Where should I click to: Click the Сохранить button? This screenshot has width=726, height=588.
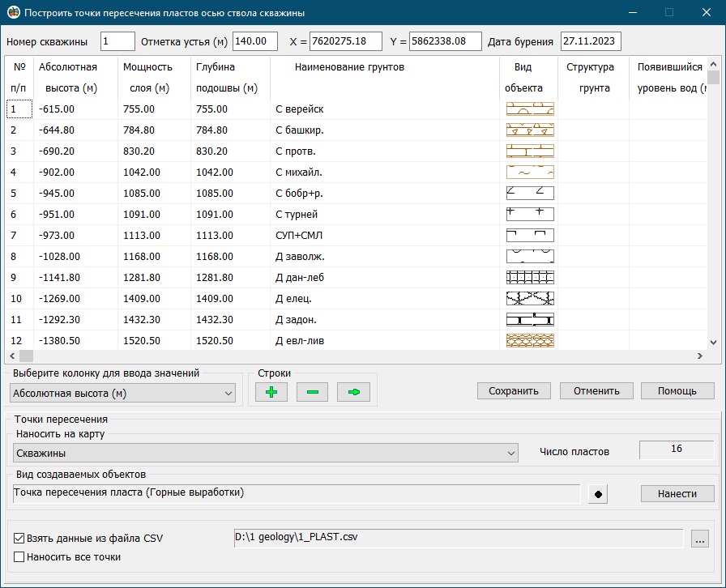point(514,390)
